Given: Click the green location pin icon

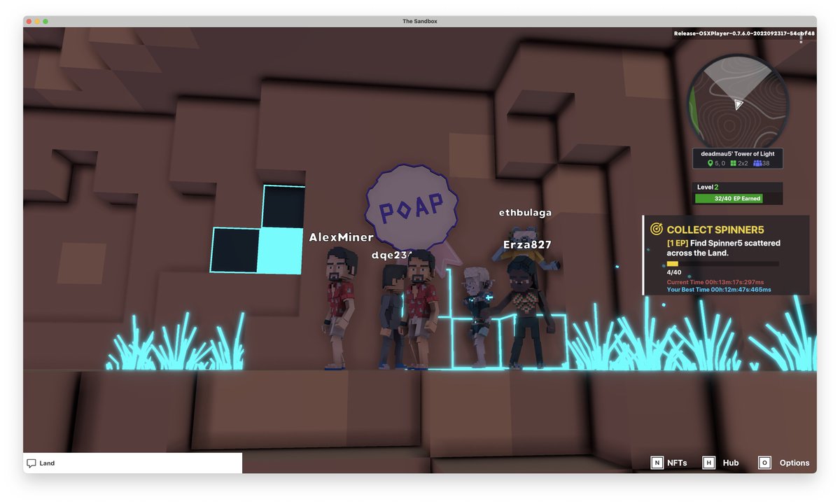Looking at the screenshot, I should tap(710, 163).
